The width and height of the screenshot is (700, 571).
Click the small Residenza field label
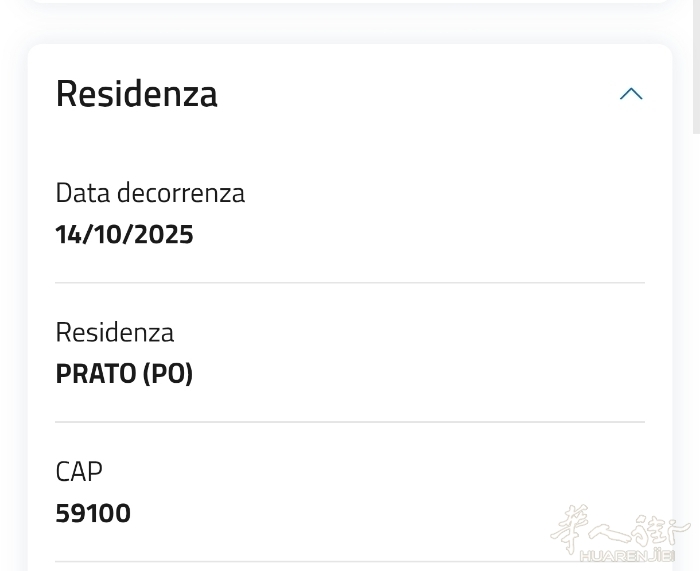(114, 332)
